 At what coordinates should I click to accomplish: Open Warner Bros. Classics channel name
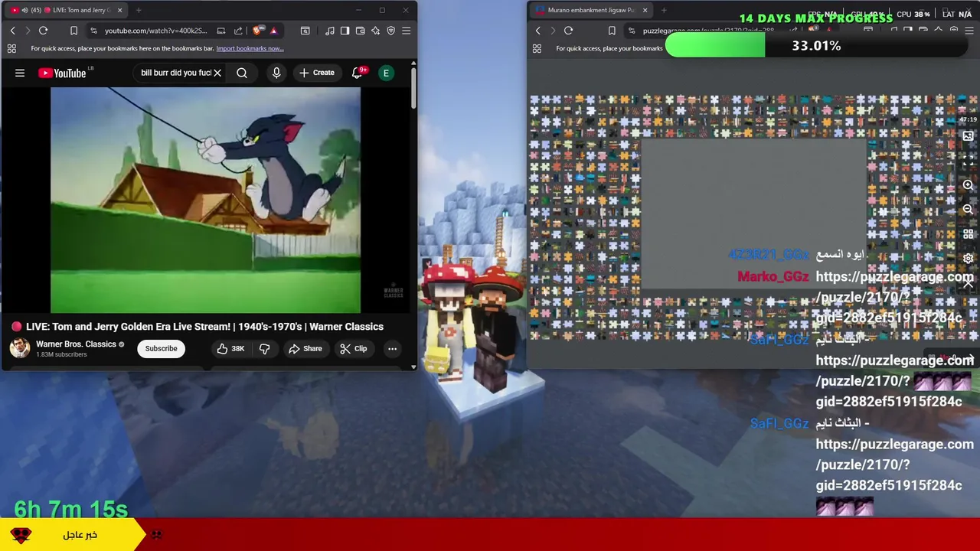tap(76, 344)
